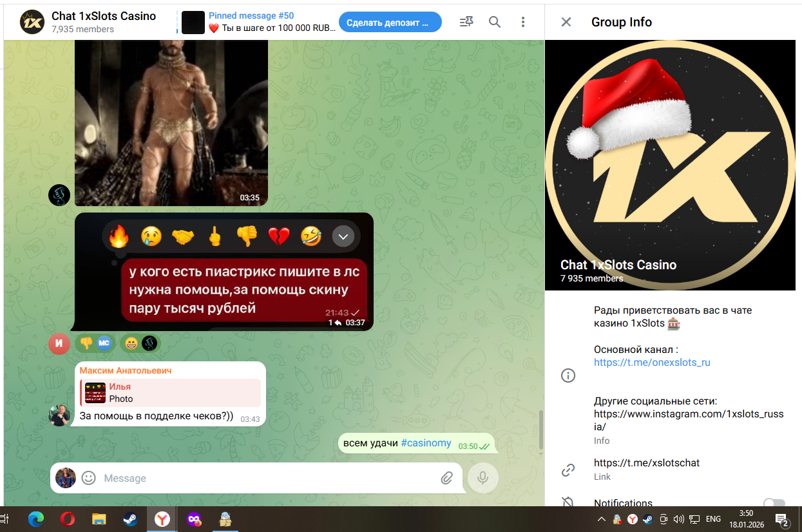The width and height of the screenshot is (802, 532).
Task: Open the three-dot chat menu
Action: pyautogui.click(x=523, y=22)
